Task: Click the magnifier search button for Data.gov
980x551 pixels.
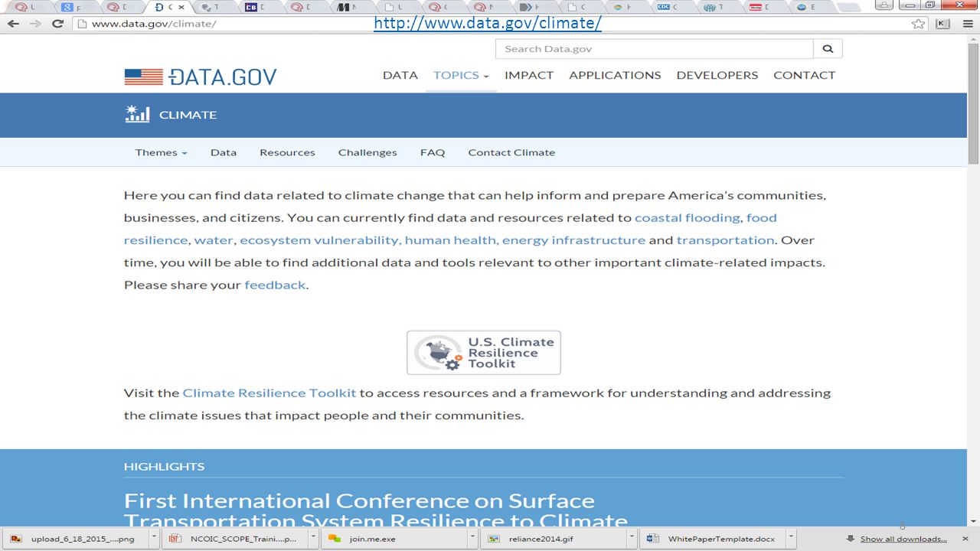Action: pos(828,49)
